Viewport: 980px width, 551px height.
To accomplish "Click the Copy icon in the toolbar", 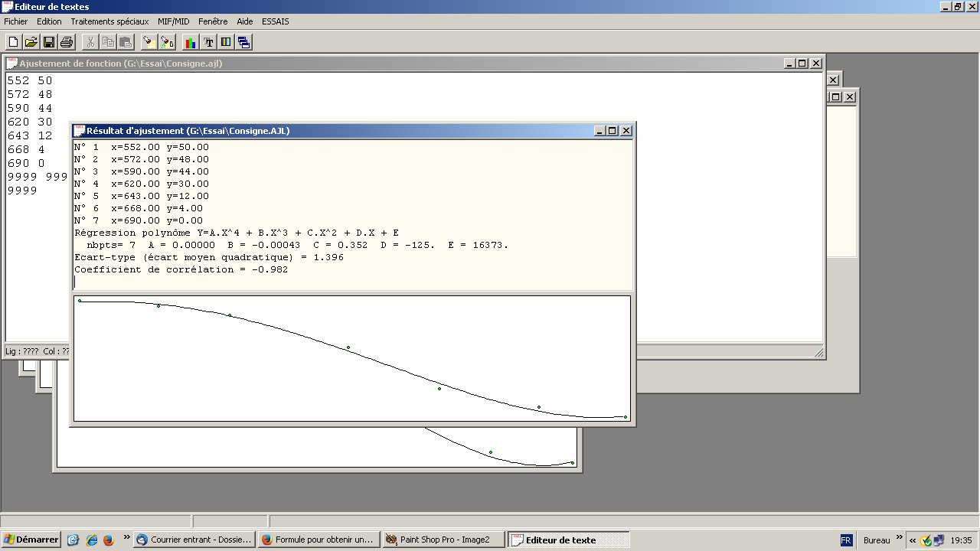I will click(x=108, y=42).
